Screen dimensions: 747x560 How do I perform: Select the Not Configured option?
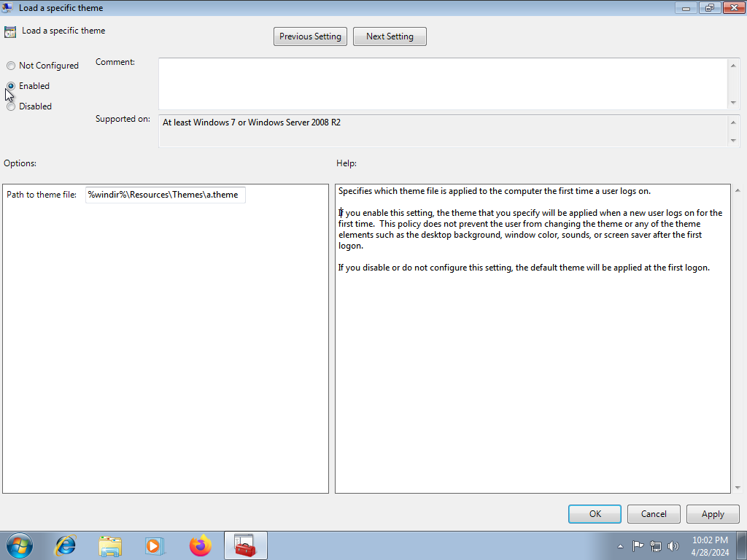pyautogui.click(x=11, y=66)
